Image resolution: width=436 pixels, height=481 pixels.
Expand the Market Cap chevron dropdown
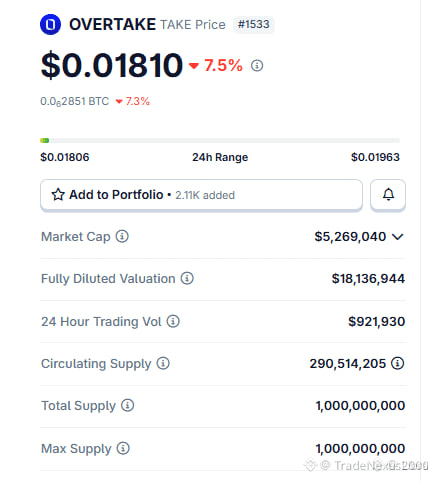click(398, 237)
